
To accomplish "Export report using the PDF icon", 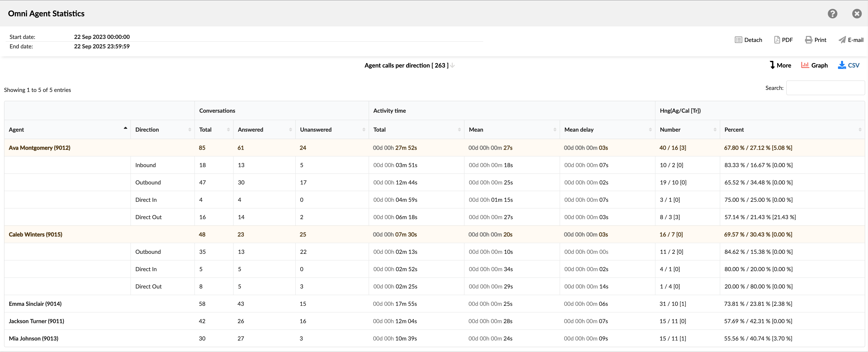I will click(x=777, y=40).
